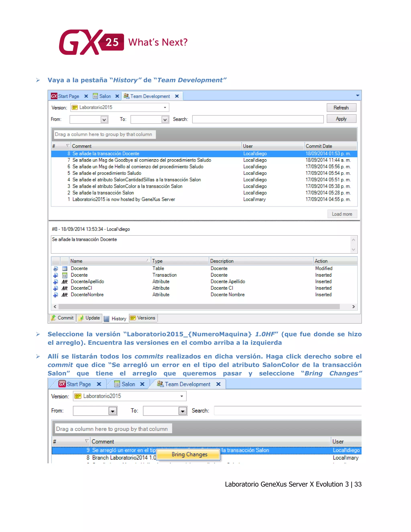Image resolution: width=411 pixels, height=532 pixels.
Task: Select commit 'Se añade la transacción Salon'
Action: (x=204, y=193)
